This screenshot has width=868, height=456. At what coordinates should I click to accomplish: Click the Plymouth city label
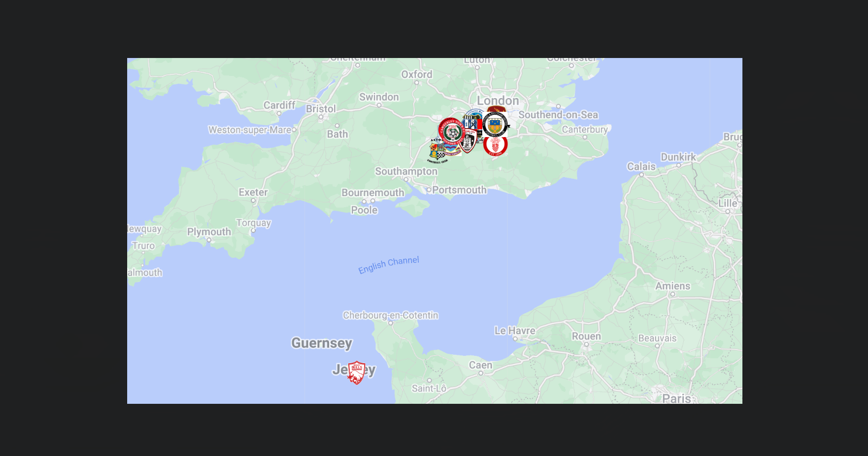209,231
